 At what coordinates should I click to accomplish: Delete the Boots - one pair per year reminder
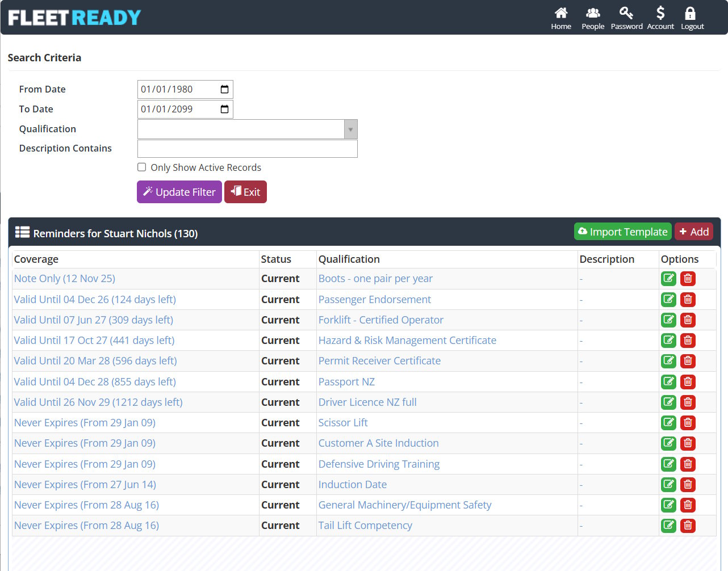688,279
